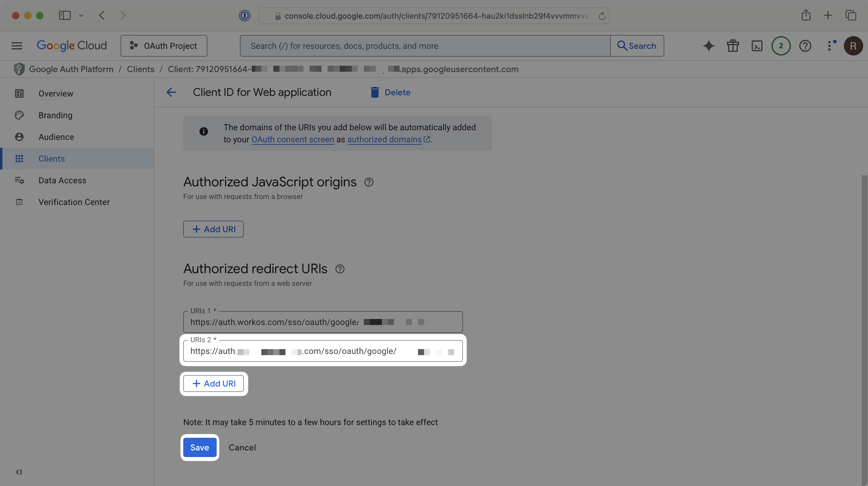Click inside the URIs 2 input field
Viewport: 868px width, 486px height.
(x=323, y=351)
